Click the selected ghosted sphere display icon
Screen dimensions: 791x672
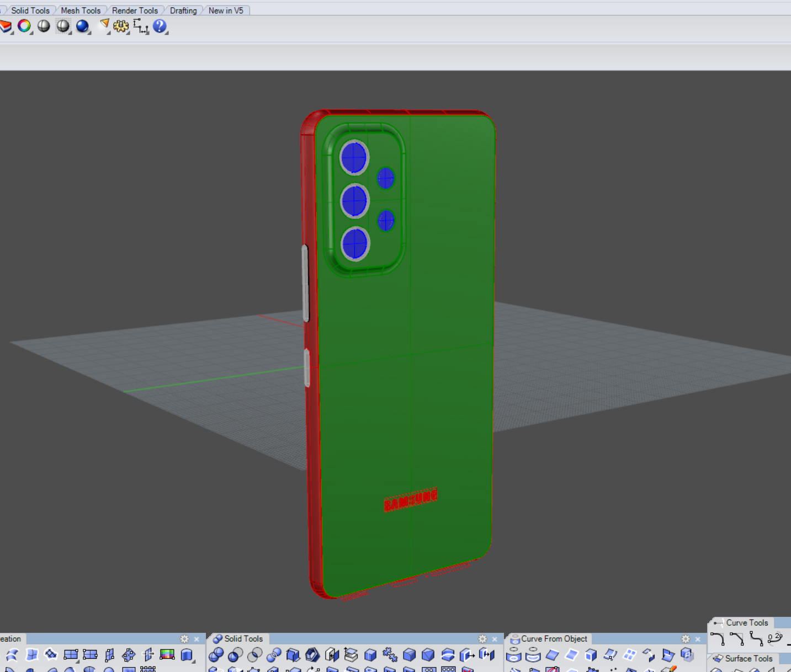[63, 26]
